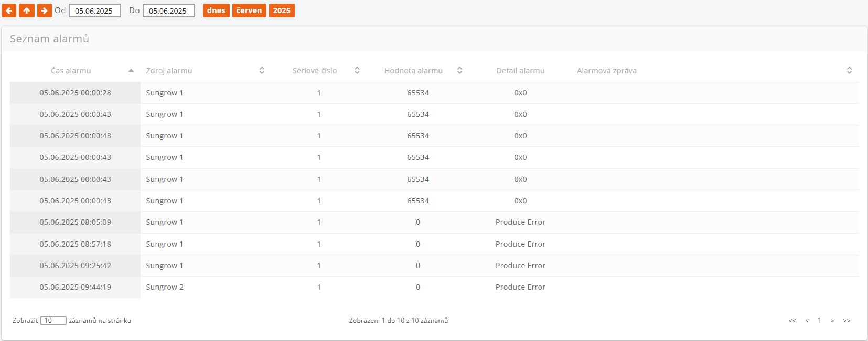The height and width of the screenshot is (341, 868).
Task: Go to previous page with < link
Action: (807, 321)
